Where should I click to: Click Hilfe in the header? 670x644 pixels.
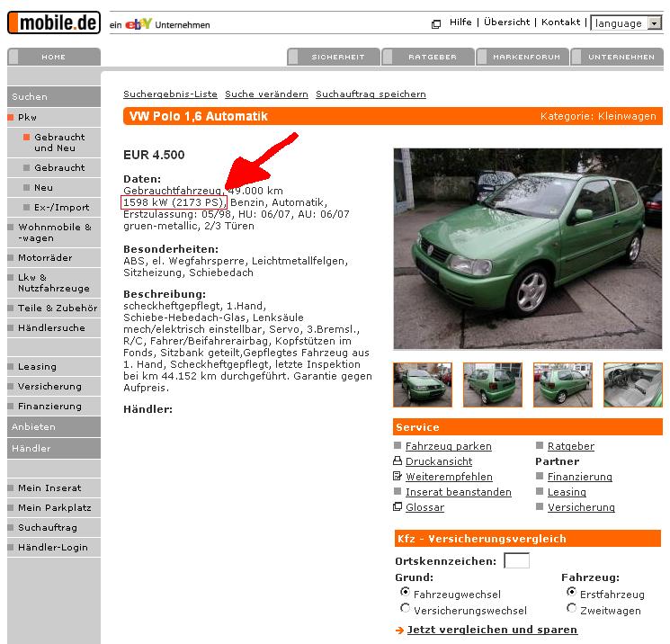pyautogui.click(x=460, y=22)
